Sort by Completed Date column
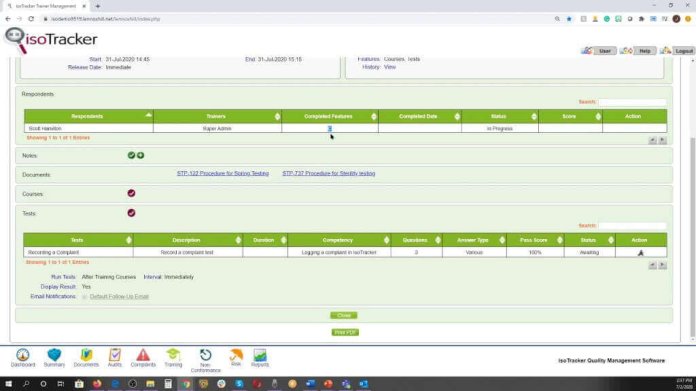The image size is (696, 391). [420, 116]
